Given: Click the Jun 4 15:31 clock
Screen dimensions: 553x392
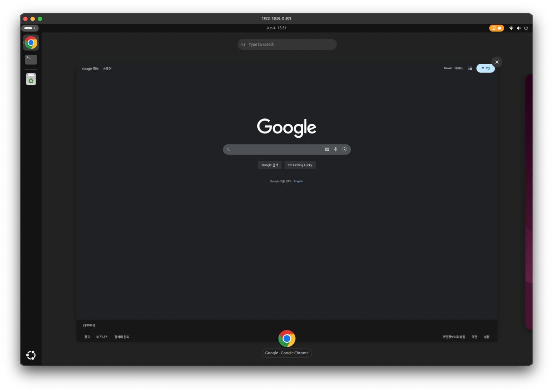Looking at the screenshot, I should point(276,28).
